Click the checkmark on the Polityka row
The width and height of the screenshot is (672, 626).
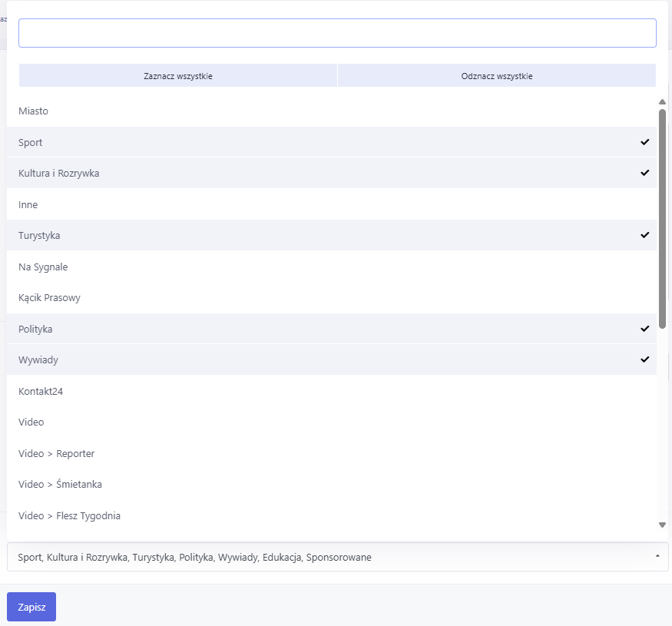[644, 329]
